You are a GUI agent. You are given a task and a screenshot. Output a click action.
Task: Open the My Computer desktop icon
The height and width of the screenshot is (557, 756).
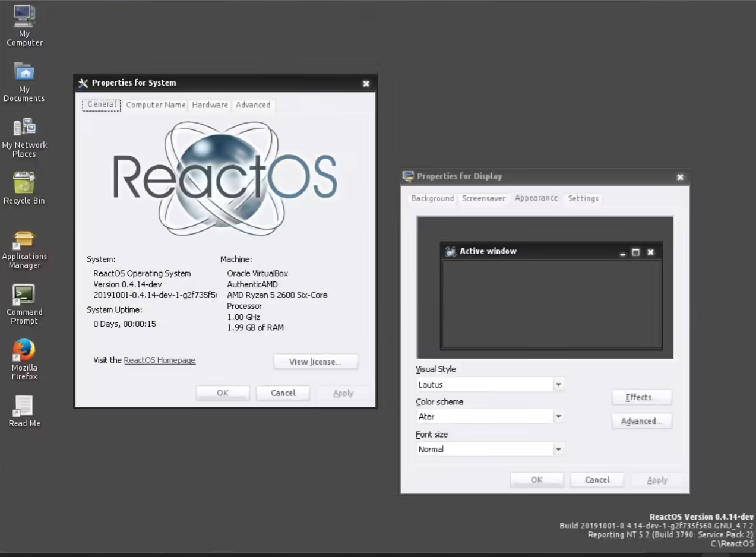24,17
